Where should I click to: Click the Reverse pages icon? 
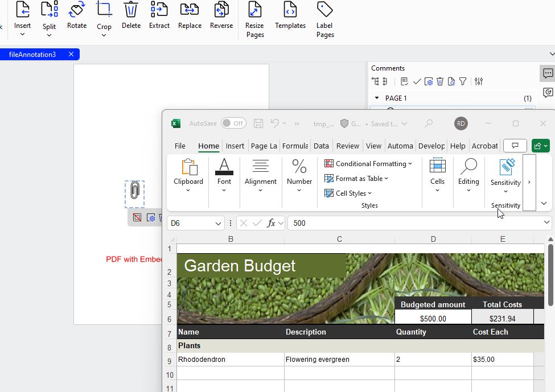[221, 15]
